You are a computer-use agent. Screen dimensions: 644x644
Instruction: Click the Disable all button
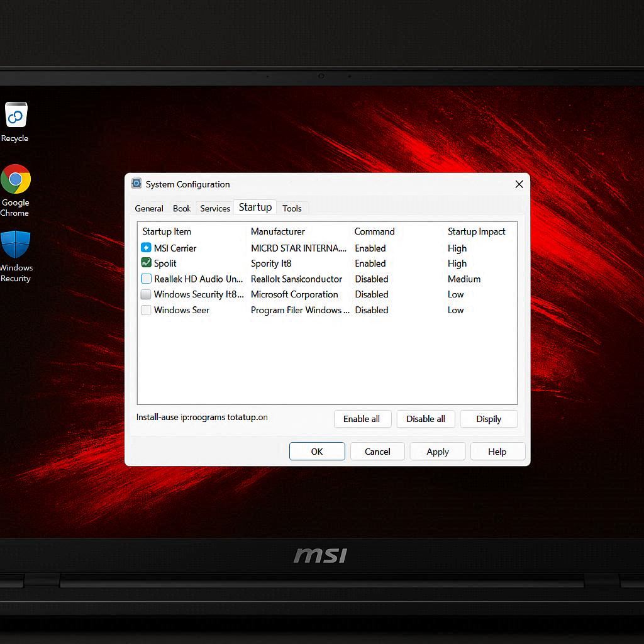[x=426, y=419]
